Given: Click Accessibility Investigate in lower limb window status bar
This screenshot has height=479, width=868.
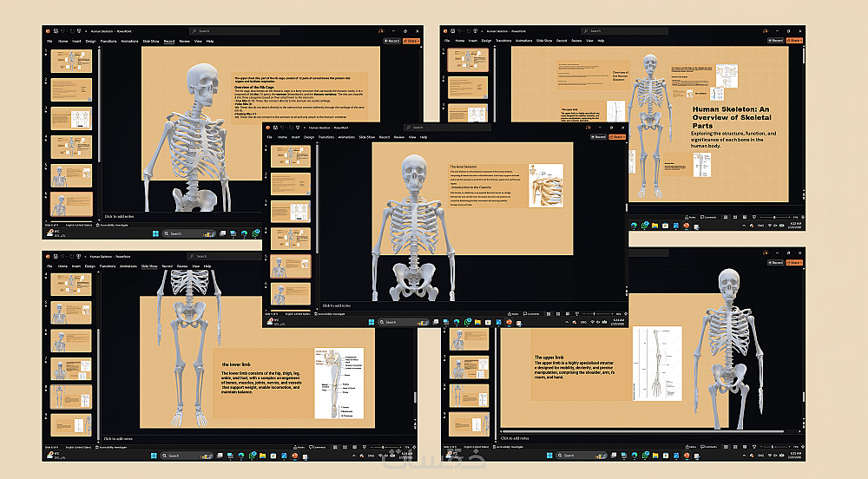Looking at the screenshot, I should point(111,447).
